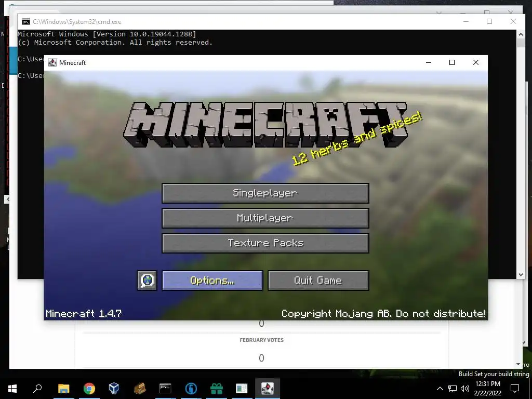Show hidden system tray icons
The image size is (532, 399).
pyautogui.click(x=440, y=389)
